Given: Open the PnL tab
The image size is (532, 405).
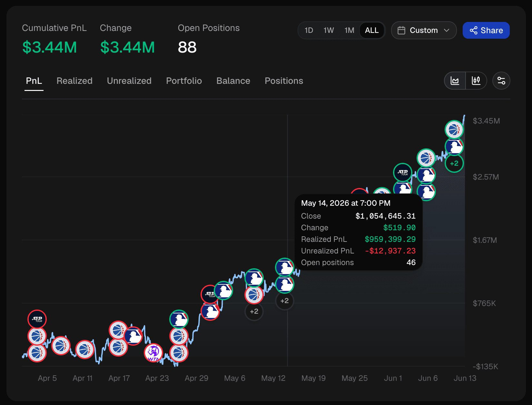Looking at the screenshot, I should click(x=34, y=81).
